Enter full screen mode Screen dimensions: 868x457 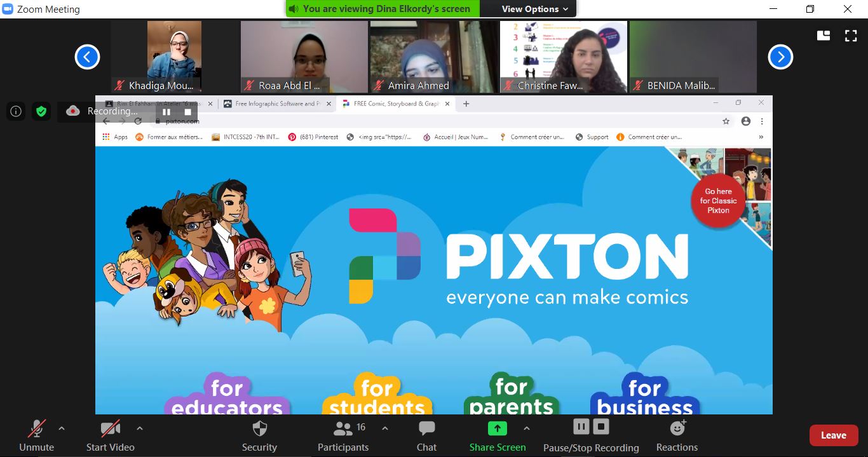[851, 36]
